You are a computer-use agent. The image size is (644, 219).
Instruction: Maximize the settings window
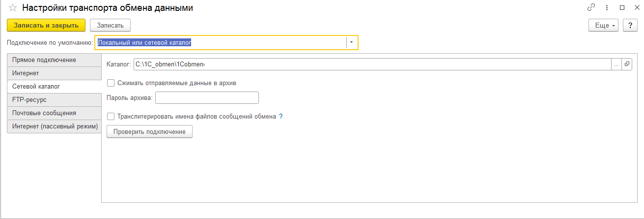click(x=622, y=8)
